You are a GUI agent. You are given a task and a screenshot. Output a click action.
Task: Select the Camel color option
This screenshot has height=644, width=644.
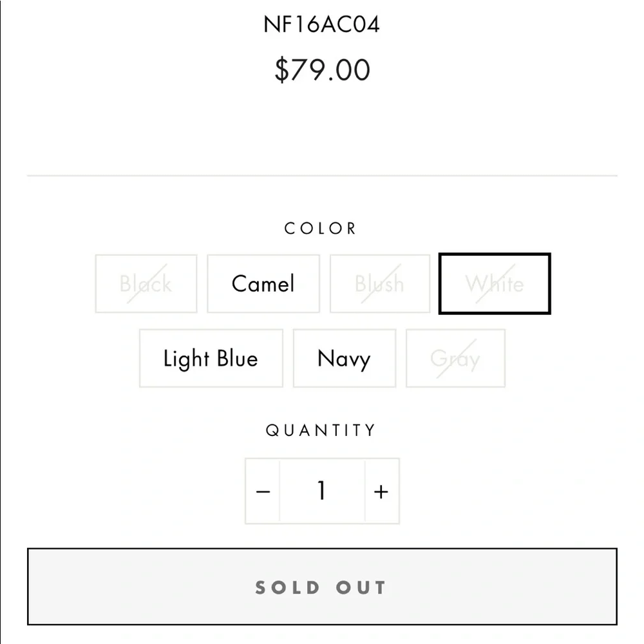click(263, 283)
